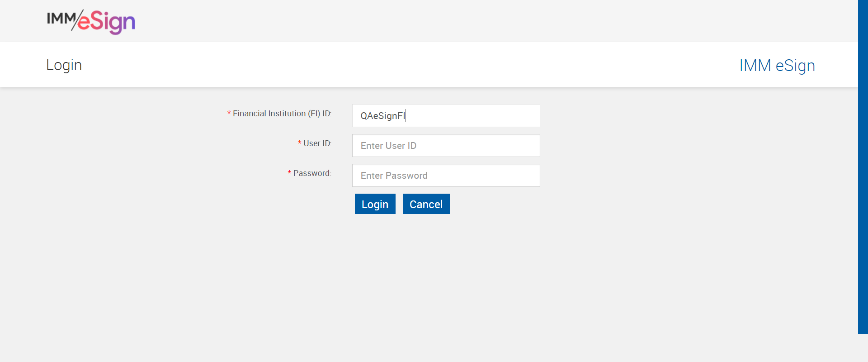The height and width of the screenshot is (362, 868).
Task: Click the Login page heading text
Action: pyautogui.click(x=64, y=65)
